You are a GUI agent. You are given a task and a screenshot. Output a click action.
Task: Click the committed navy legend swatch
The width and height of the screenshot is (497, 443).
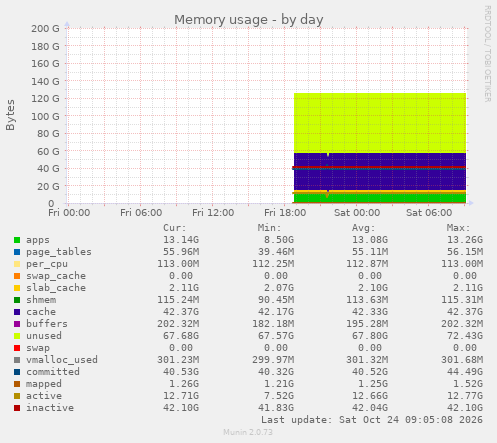17,372
